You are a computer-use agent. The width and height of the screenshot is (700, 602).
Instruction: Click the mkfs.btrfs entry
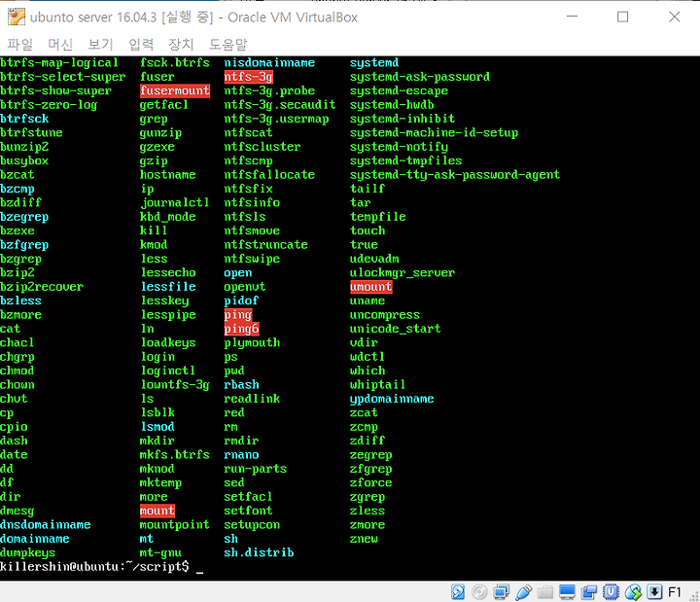pos(175,454)
